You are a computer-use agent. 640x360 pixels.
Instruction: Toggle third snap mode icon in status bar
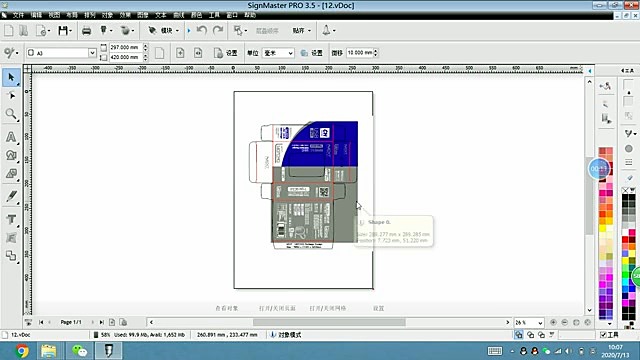(x=541, y=335)
